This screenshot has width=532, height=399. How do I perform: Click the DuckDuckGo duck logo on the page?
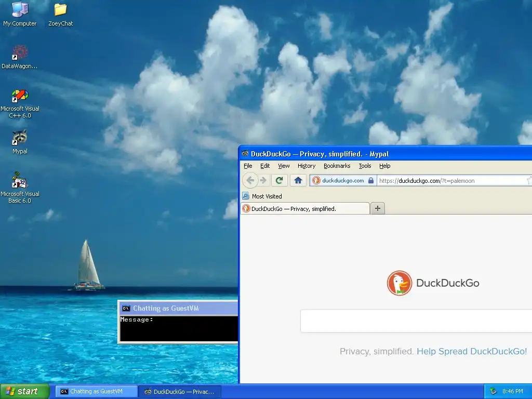[x=400, y=283]
